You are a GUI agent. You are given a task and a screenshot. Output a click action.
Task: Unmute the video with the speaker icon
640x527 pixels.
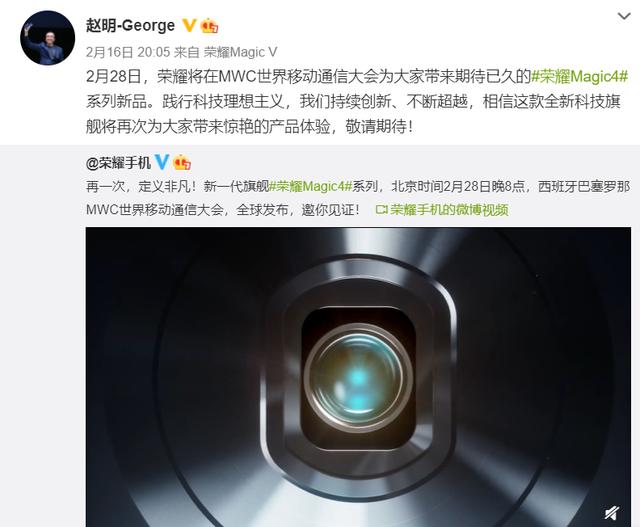612,513
